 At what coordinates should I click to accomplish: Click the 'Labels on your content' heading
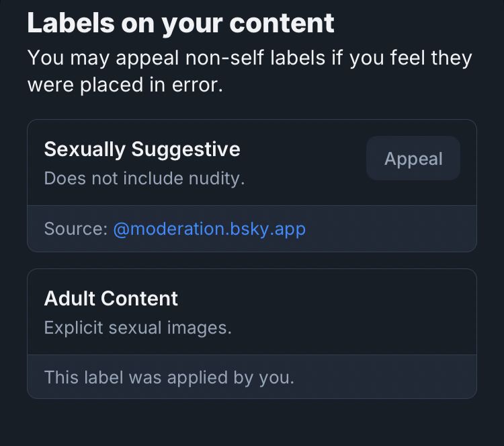tap(180, 23)
